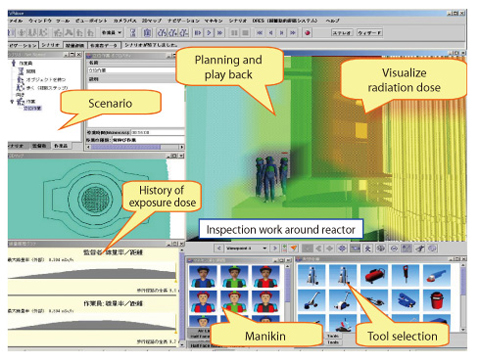Open the ヘルプ menu in menu bar
The image size is (480, 362).
(x=332, y=21)
